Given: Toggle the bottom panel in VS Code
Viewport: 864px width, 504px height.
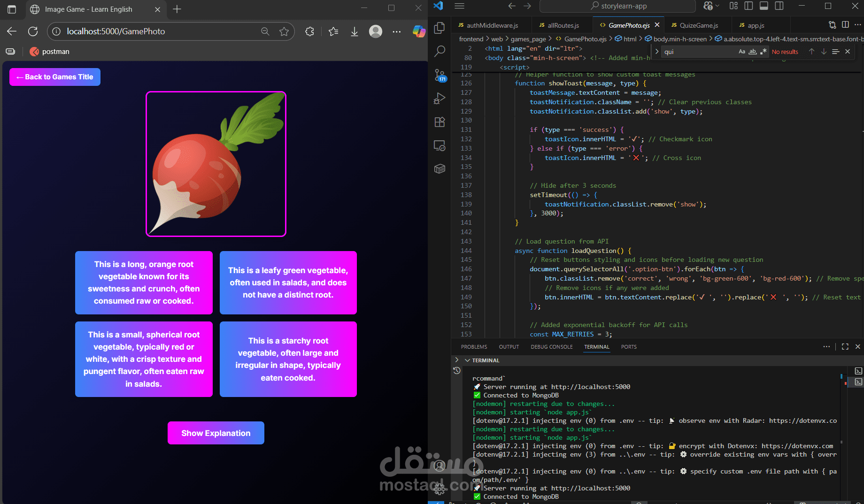Looking at the screenshot, I should [764, 6].
